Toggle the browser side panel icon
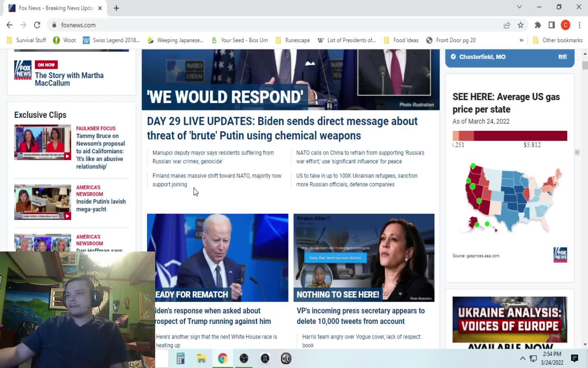 (552, 25)
